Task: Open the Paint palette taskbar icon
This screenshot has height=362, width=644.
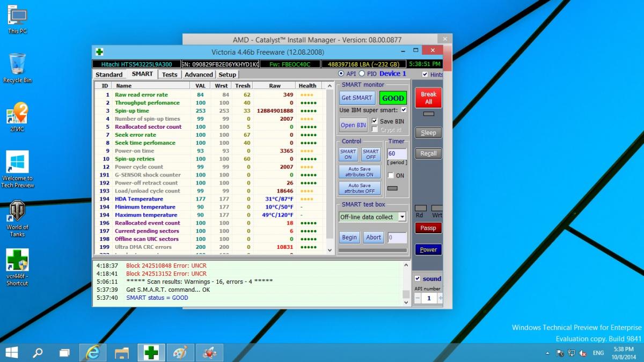Action: click(x=180, y=352)
